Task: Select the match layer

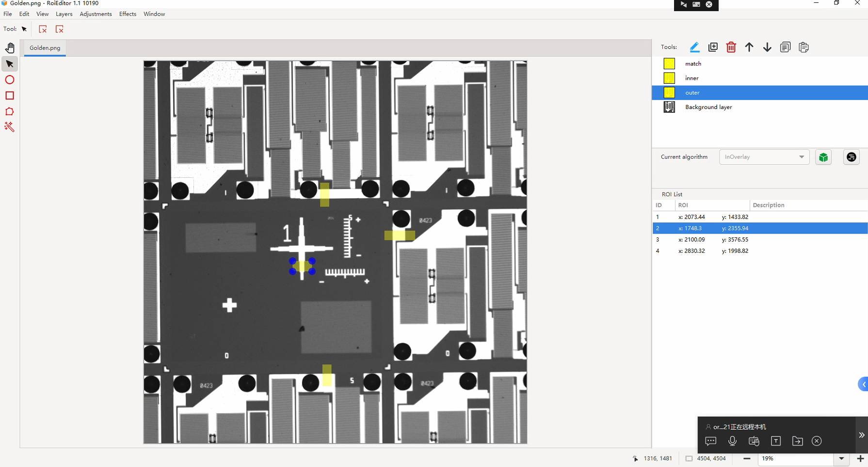Action: coord(760,63)
